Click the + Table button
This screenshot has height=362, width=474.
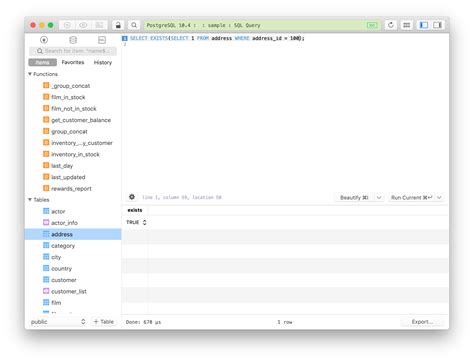[104, 322]
